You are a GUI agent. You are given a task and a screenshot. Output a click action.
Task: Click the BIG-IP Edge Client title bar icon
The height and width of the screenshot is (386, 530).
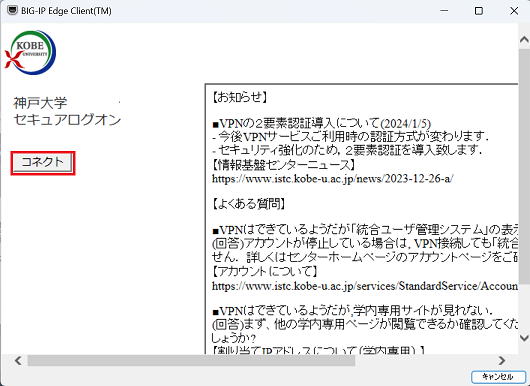coord(12,10)
